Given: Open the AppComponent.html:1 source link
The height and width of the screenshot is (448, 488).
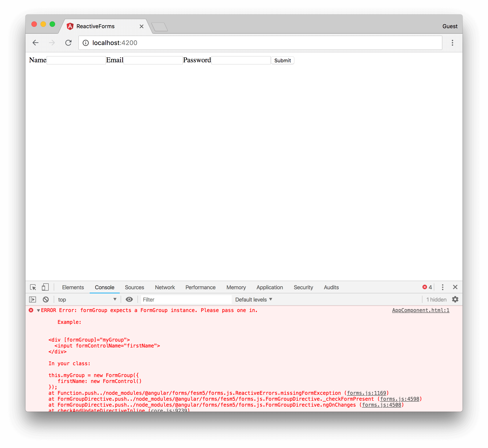Looking at the screenshot, I should pyautogui.click(x=421, y=310).
